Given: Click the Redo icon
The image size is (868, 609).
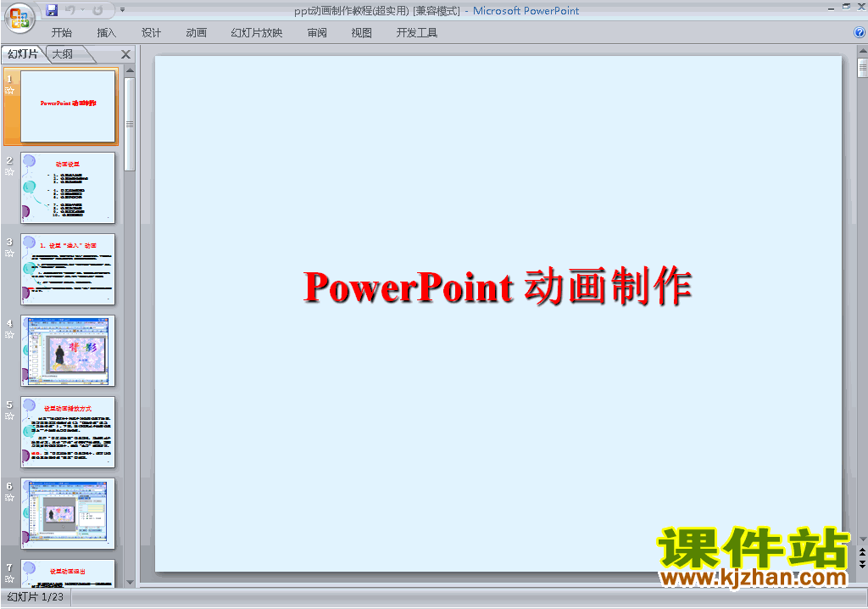Looking at the screenshot, I should (x=97, y=10).
